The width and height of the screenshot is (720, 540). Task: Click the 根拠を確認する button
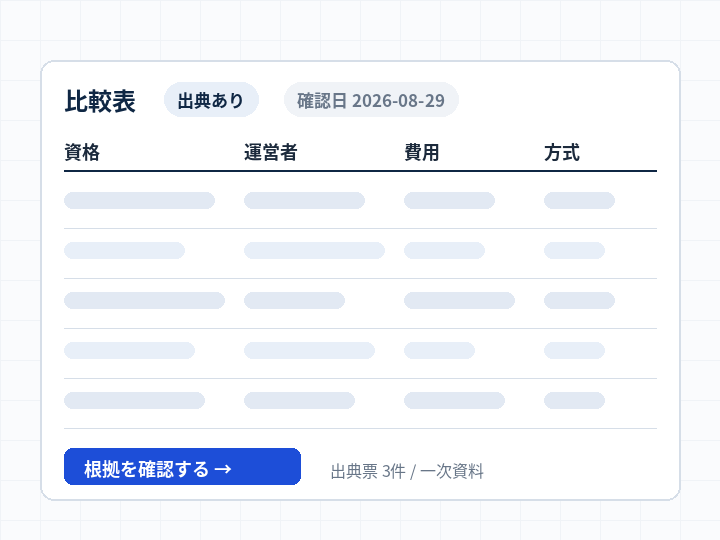(182, 467)
